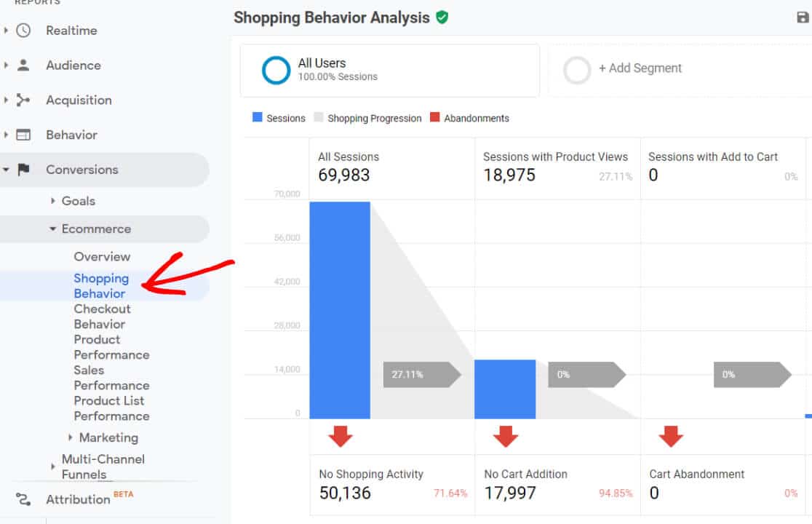Click the Conversions flag icon
The width and height of the screenshot is (812, 524).
pyautogui.click(x=23, y=170)
